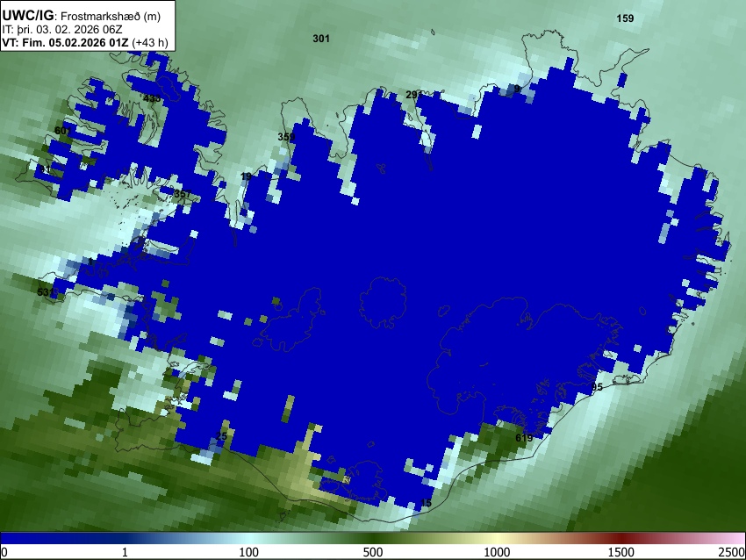Click the colorbar label 1500
746x560 pixels.
(x=621, y=552)
